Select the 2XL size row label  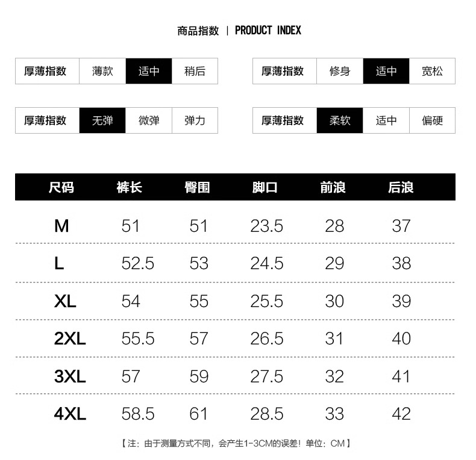pos(70,338)
